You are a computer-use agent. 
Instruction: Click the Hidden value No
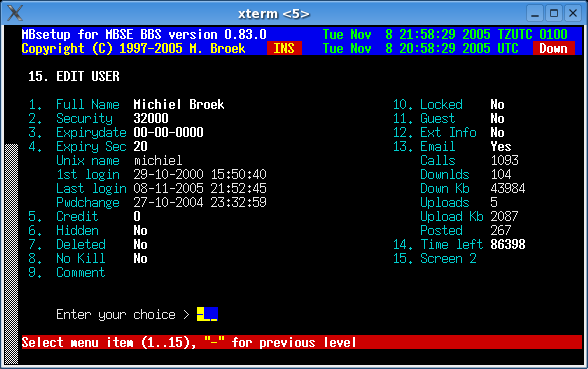tap(140, 231)
